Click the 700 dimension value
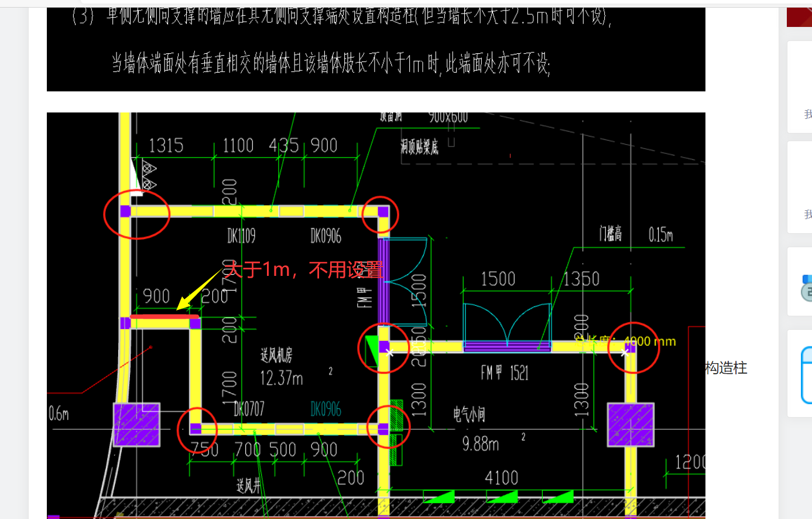 (248, 450)
